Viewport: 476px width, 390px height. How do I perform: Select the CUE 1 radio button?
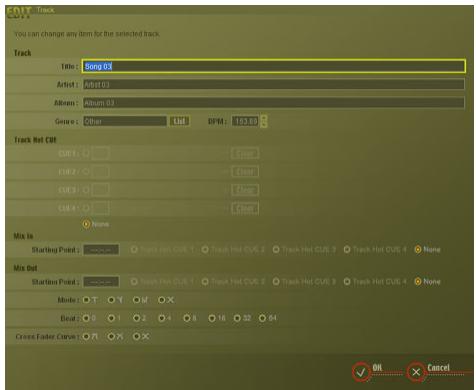click(x=86, y=153)
